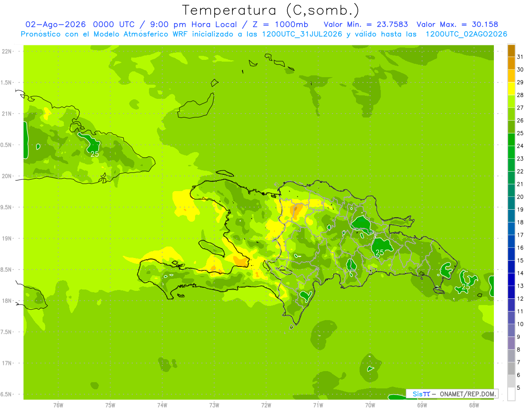Image resolution: width=532 pixels, height=411 pixels.
Task: Click the "22N" latitude label
Action: 7,51
